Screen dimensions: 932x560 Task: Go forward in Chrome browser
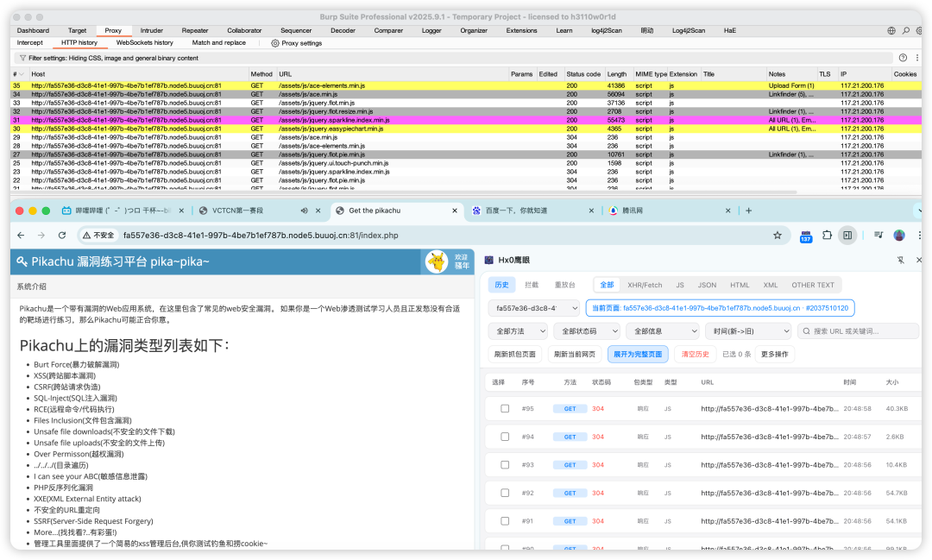pos(41,236)
